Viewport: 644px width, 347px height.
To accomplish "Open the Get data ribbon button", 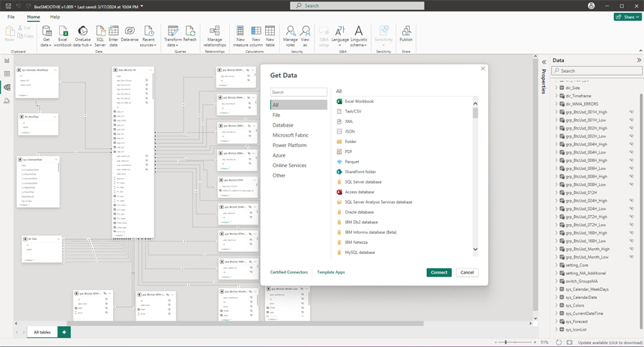I will point(46,36).
